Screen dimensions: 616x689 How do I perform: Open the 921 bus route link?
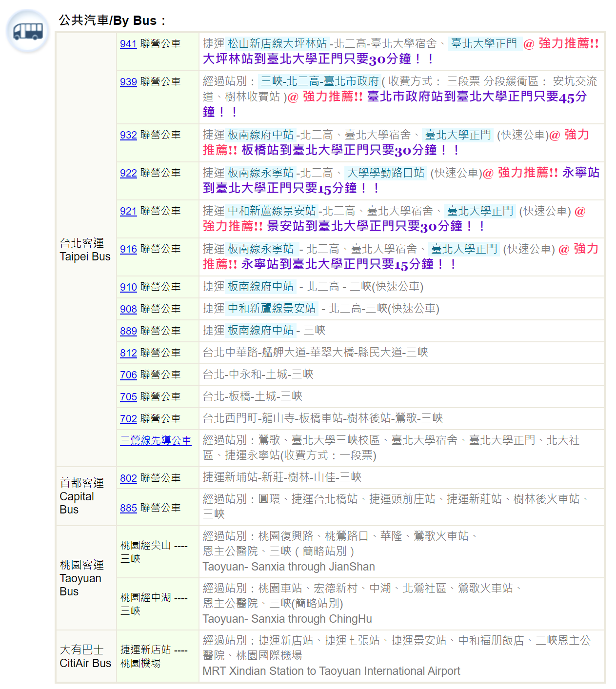pyautogui.click(x=128, y=211)
